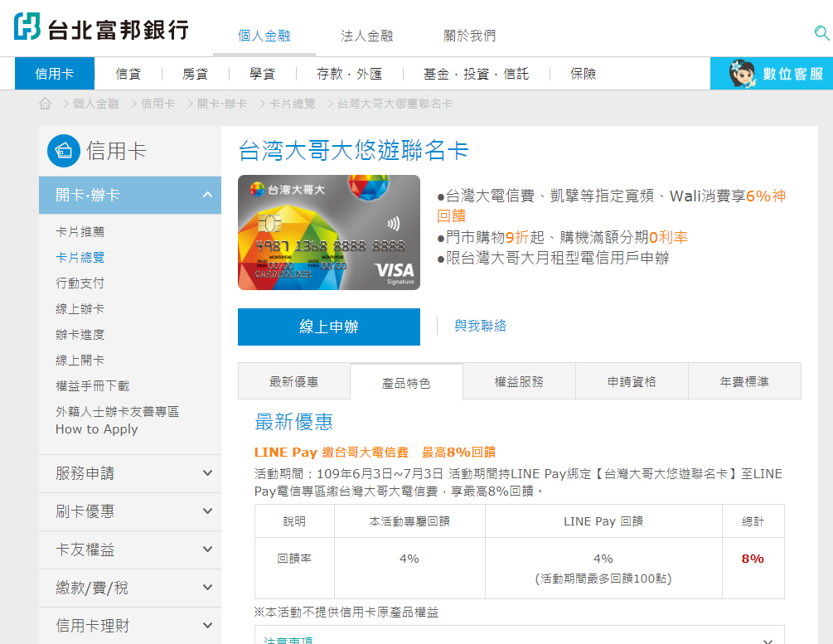Expand the 刷卡優惠 sidebar section

[x=130, y=511]
